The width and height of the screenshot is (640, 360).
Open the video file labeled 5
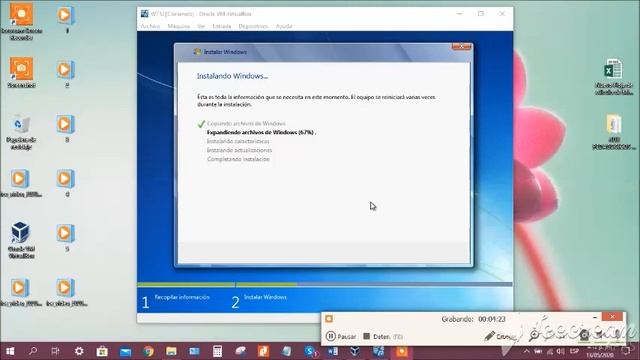tap(66, 238)
